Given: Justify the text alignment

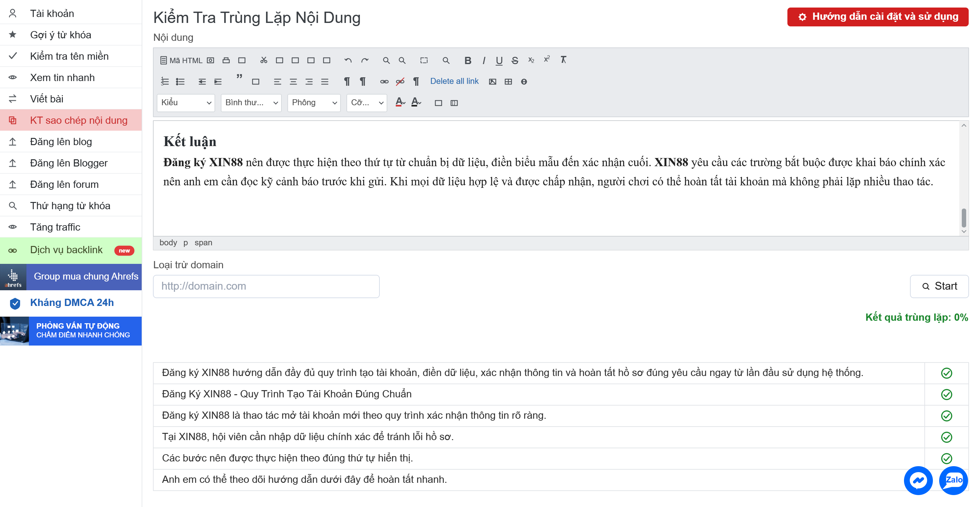Looking at the screenshot, I should click(324, 81).
